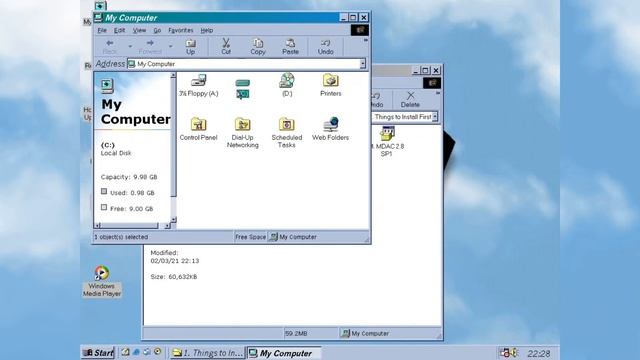The width and height of the screenshot is (640, 360).
Task: Click the 'Capacity: 9.98 GB' text
Action: tap(129, 177)
